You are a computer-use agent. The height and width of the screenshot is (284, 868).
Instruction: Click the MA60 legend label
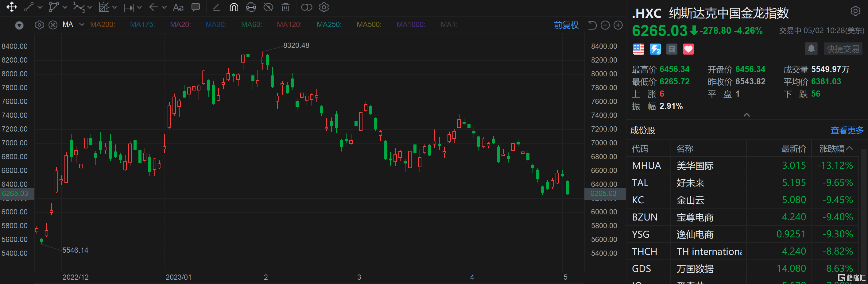(x=252, y=25)
